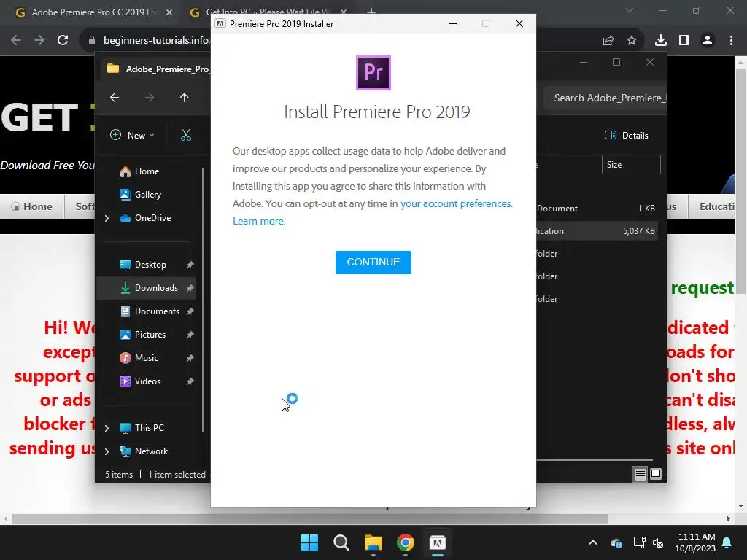The height and width of the screenshot is (560, 747).
Task: Click the Search Adobe_Premiere field
Action: (x=605, y=98)
